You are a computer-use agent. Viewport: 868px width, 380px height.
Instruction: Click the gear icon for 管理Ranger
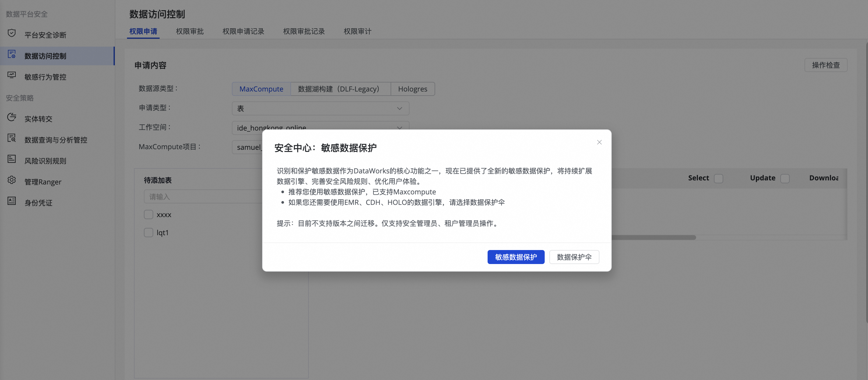point(12,180)
